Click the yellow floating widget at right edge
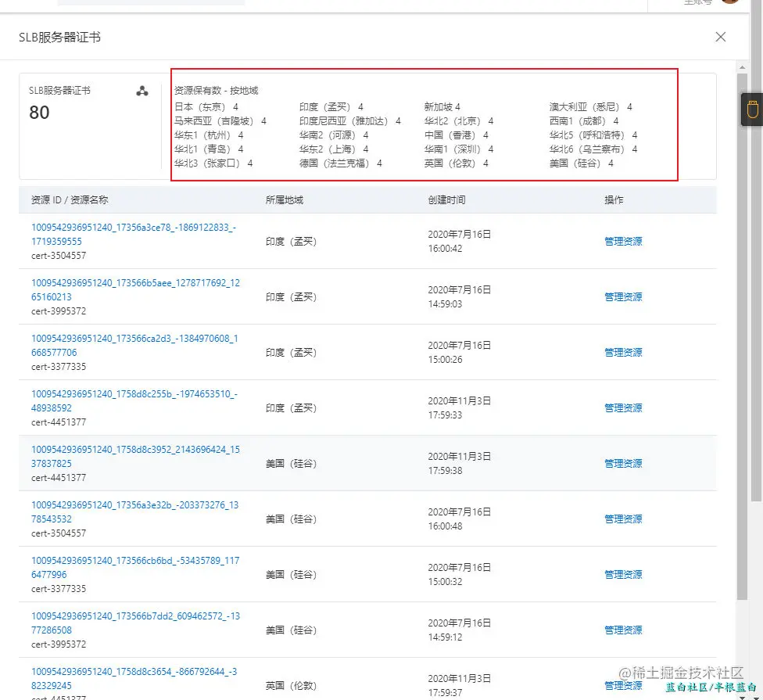Screen dimensions: 763x700 pos(752,109)
